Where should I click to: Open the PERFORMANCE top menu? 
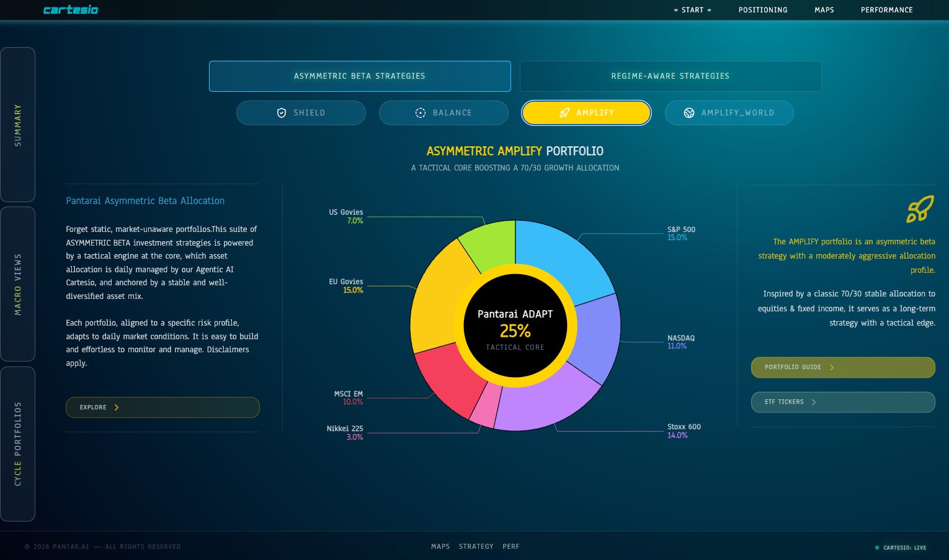[887, 10]
